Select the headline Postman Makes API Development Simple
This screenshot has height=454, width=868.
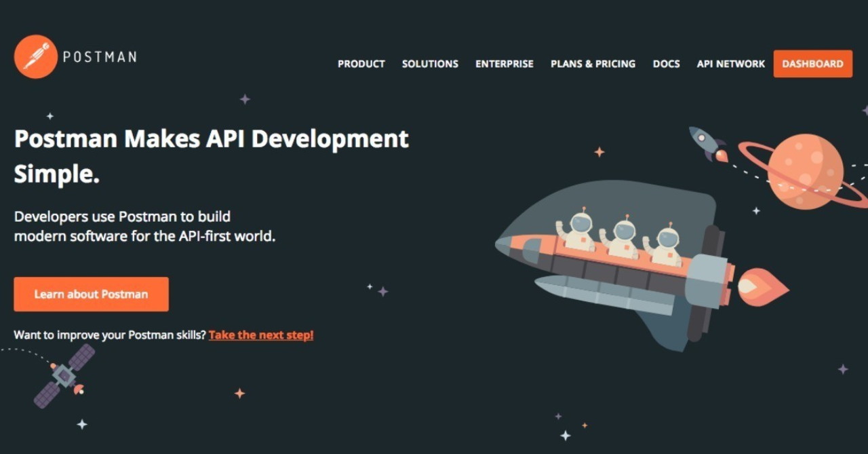(x=212, y=156)
